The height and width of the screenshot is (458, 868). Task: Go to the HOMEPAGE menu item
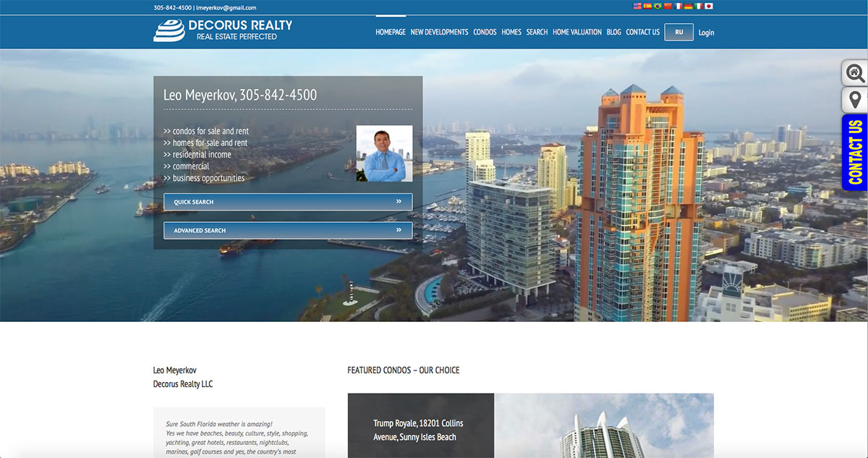[x=391, y=32]
